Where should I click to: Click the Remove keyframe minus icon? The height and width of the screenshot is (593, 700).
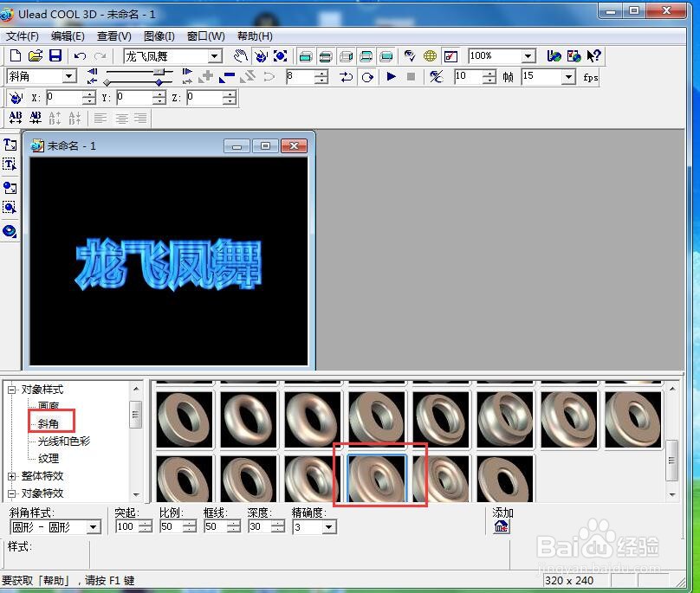point(227,77)
